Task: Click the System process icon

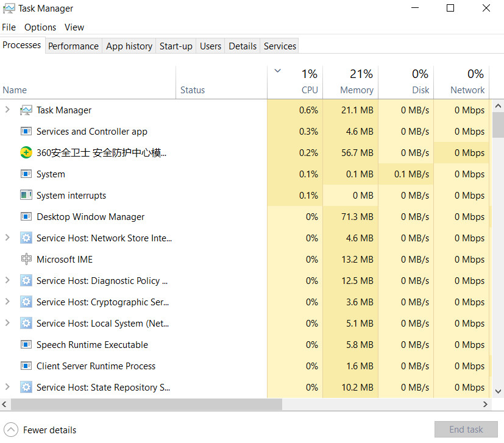Action: [26, 174]
